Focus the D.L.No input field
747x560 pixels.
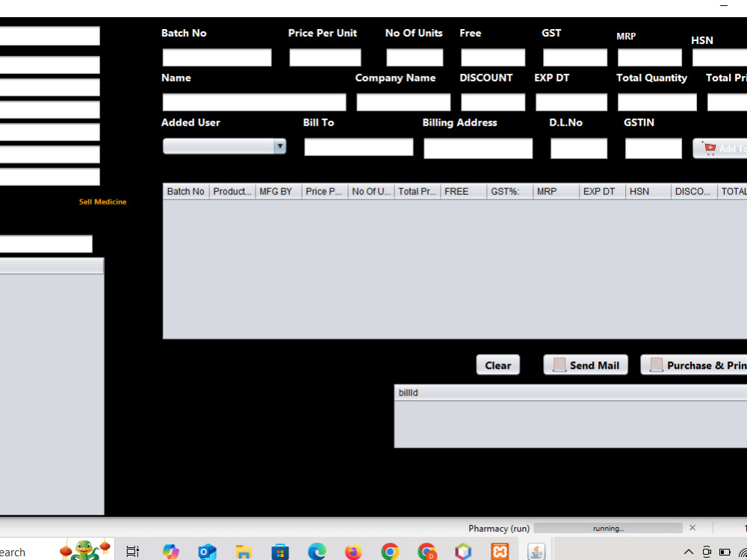pos(579,149)
